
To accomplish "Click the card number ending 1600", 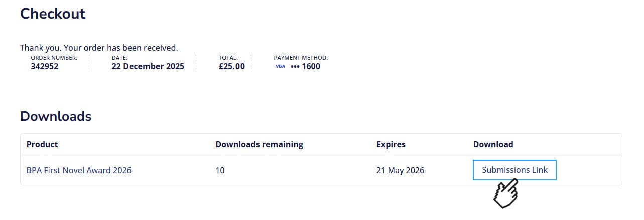I will point(305,66).
